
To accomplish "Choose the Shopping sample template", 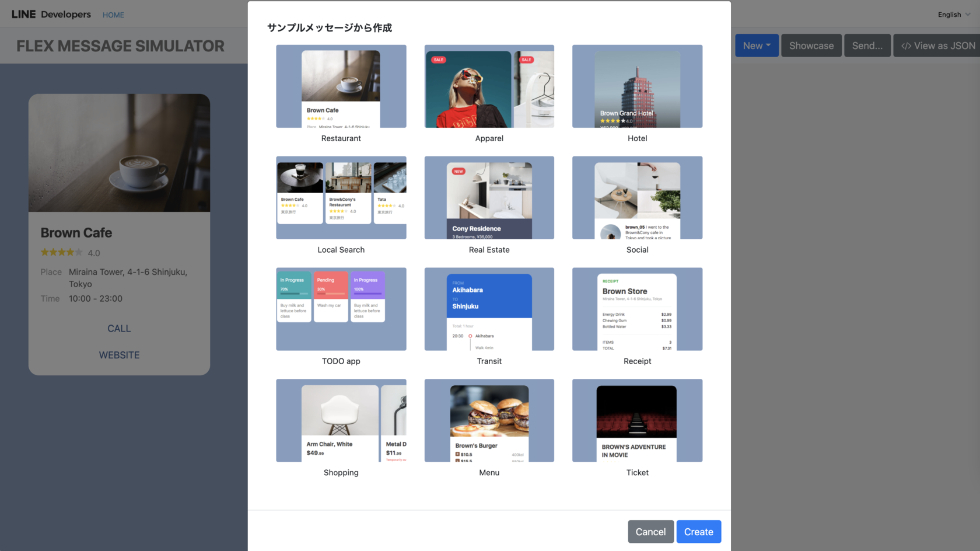I will point(341,420).
